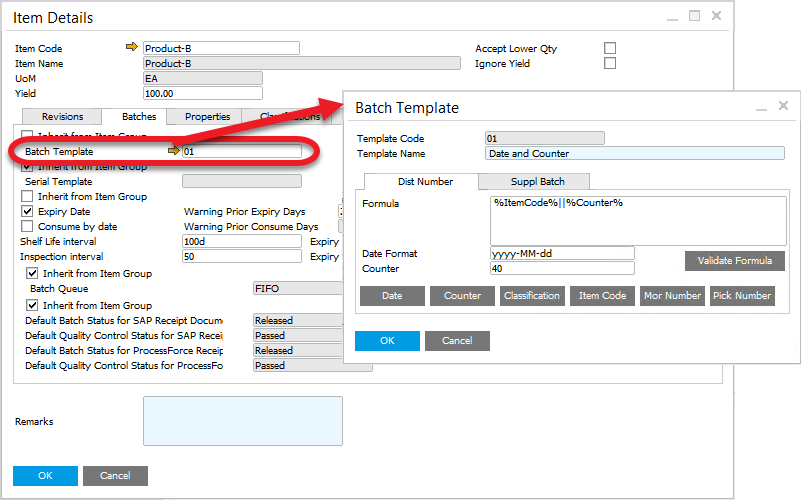Select the Batches tab
The width and height of the screenshot is (801, 500).
(x=135, y=116)
